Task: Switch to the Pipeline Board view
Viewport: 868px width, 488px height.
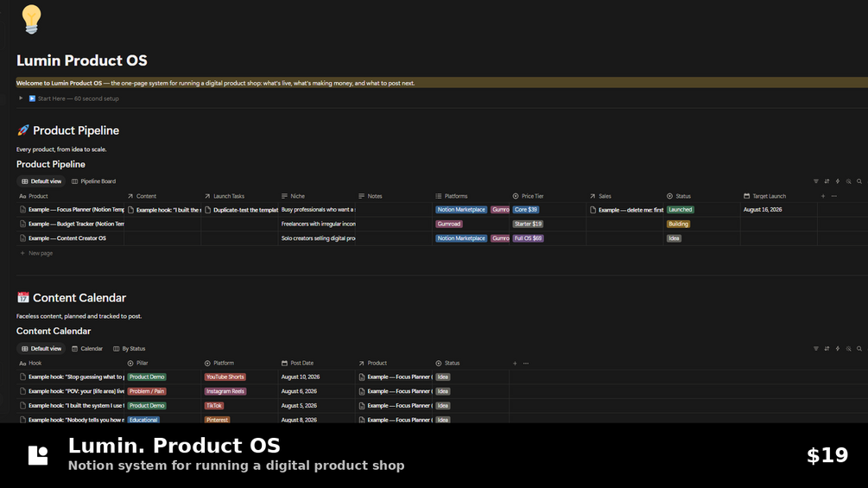Action: pos(93,181)
